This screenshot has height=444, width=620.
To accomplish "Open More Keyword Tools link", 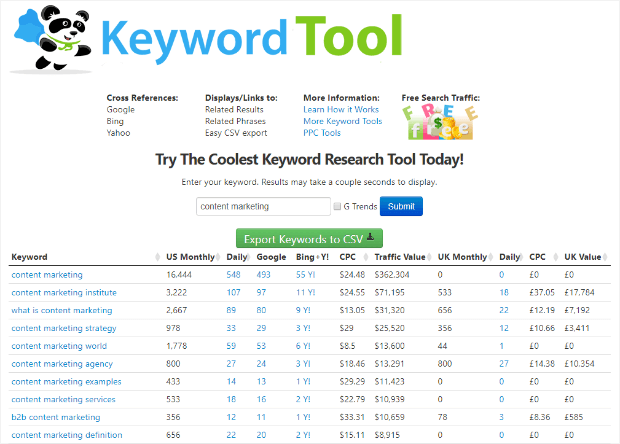I will click(x=342, y=121).
